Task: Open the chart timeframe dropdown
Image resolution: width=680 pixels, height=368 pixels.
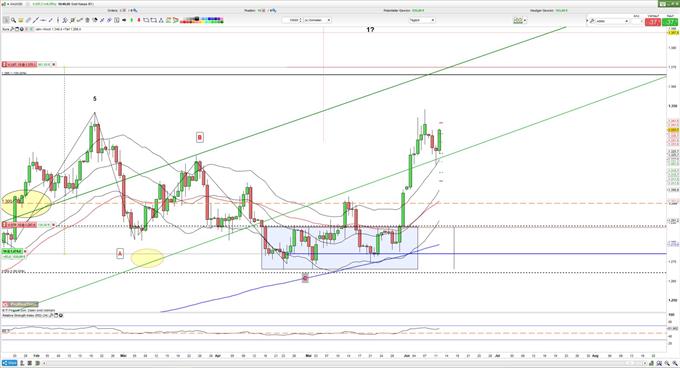Action: point(422,20)
